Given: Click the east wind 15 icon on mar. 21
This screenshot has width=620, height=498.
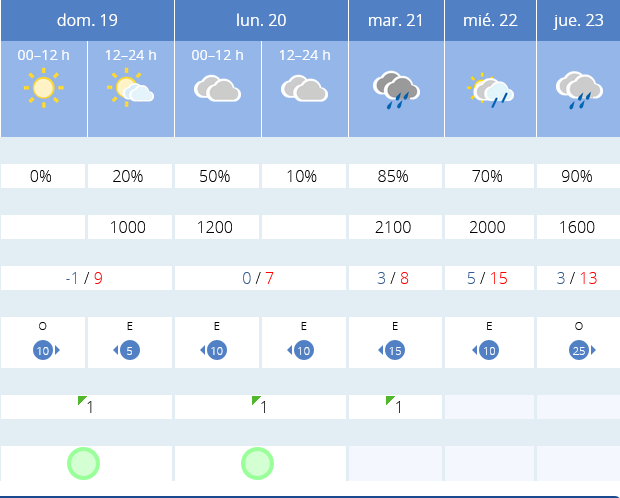Looking at the screenshot, I should coord(391,350).
